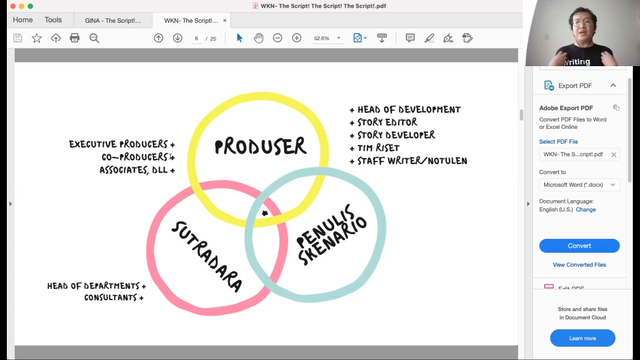Upload file to cloud icon

[x=56, y=38]
